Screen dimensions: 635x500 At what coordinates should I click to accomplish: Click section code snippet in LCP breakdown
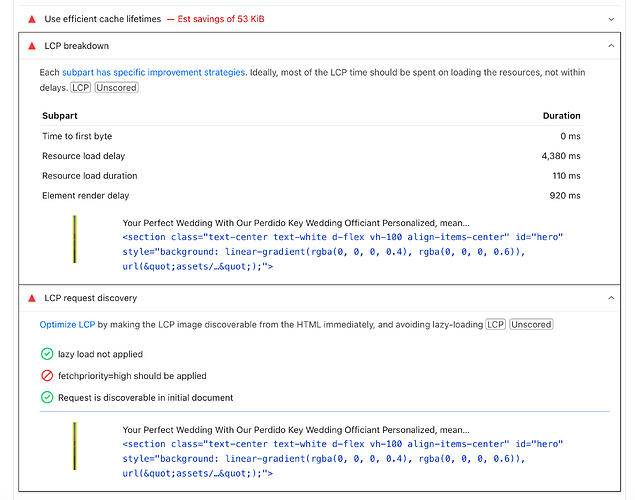[343, 252]
